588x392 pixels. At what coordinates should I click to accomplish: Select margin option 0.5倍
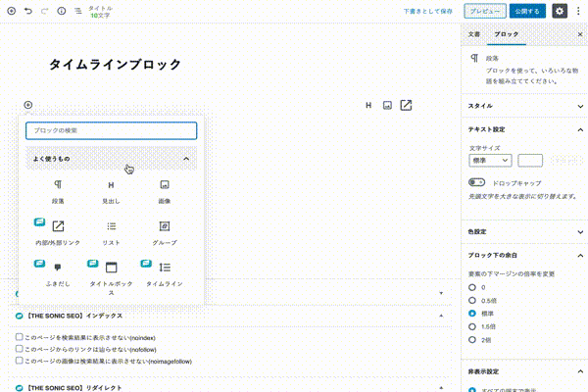click(472, 301)
